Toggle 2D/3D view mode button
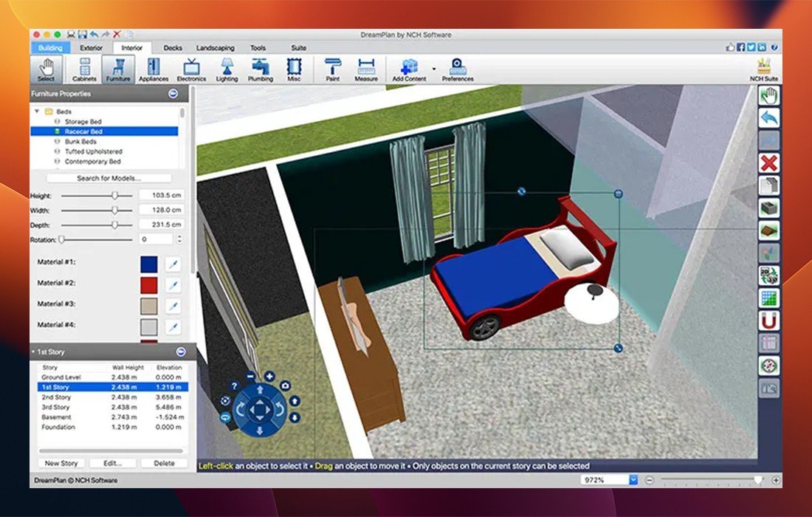Image resolution: width=812 pixels, height=517 pixels. pyautogui.click(x=769, y=275)
